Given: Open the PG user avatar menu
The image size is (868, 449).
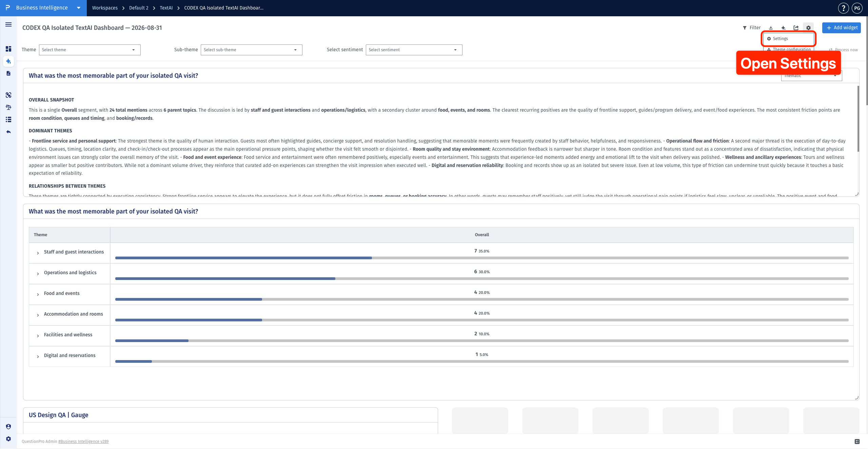Looking at the screenshot, I should tap(857, 8).
